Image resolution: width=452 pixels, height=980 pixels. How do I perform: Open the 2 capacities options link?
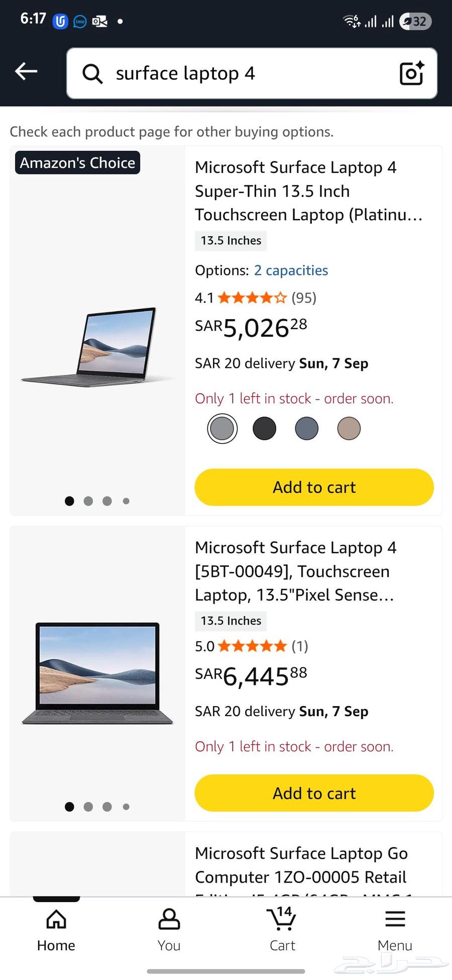[x=291, y=270]
